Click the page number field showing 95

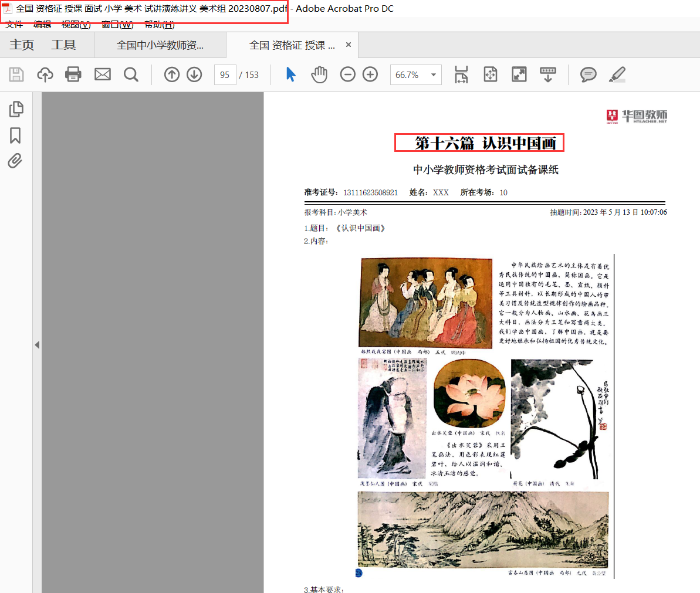point(225,75)
